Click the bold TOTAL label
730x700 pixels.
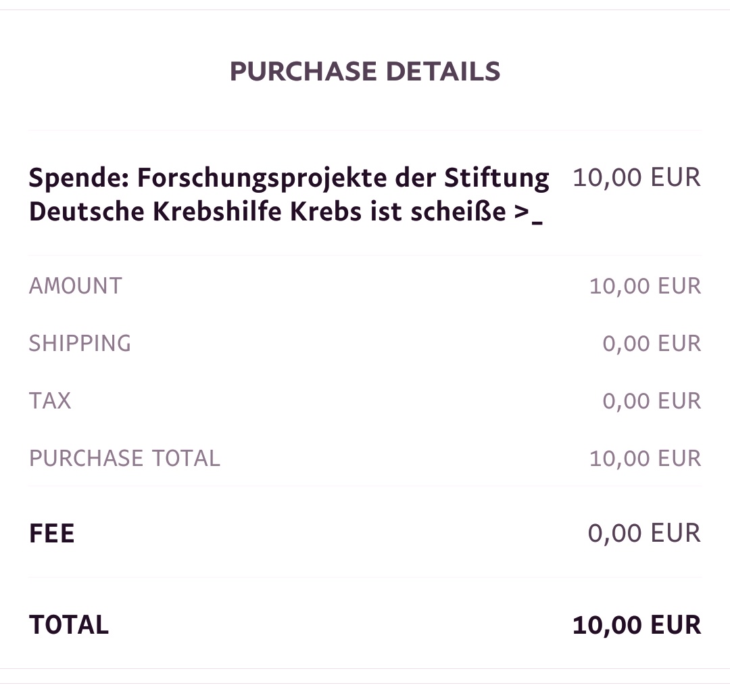pyautogui.click(x=69, y=624)
